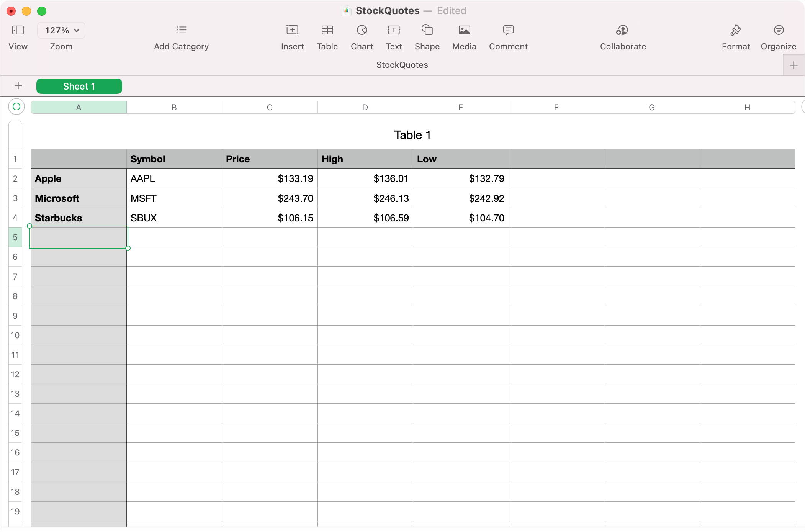Click the Edited status in title bar
805x532 pixels.
[x=452, y=11]
